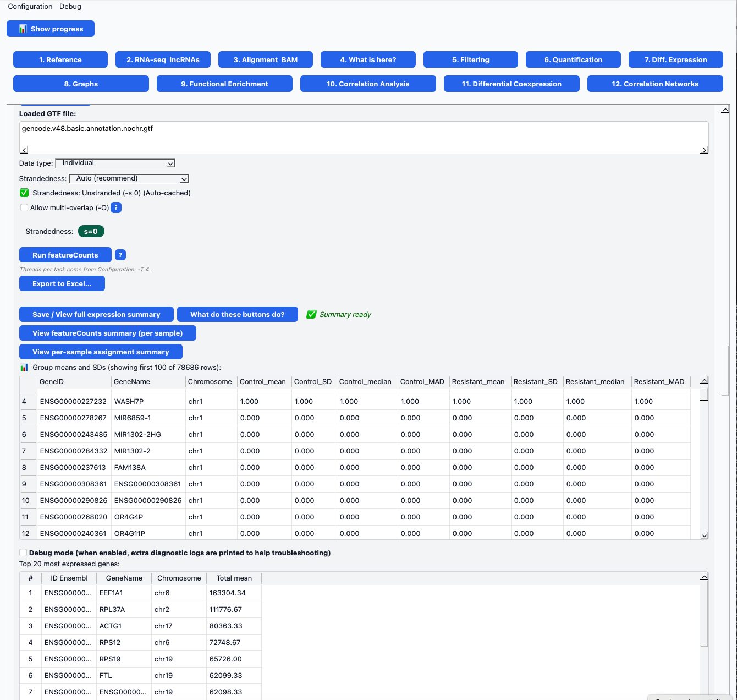Open the Data type dropdown
The image size is (737, 700).
(116, 163)
